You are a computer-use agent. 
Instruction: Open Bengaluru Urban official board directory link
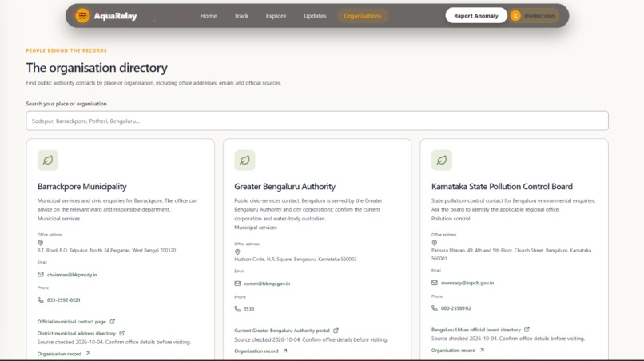coord(475,330)
